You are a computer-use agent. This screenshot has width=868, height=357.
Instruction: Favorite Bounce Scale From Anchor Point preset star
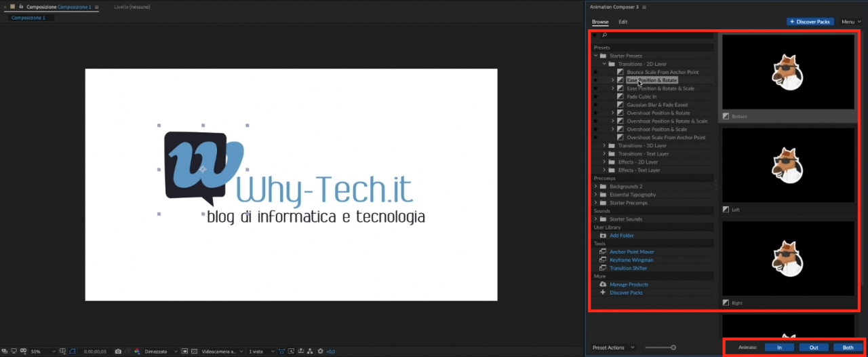[595, 72]
